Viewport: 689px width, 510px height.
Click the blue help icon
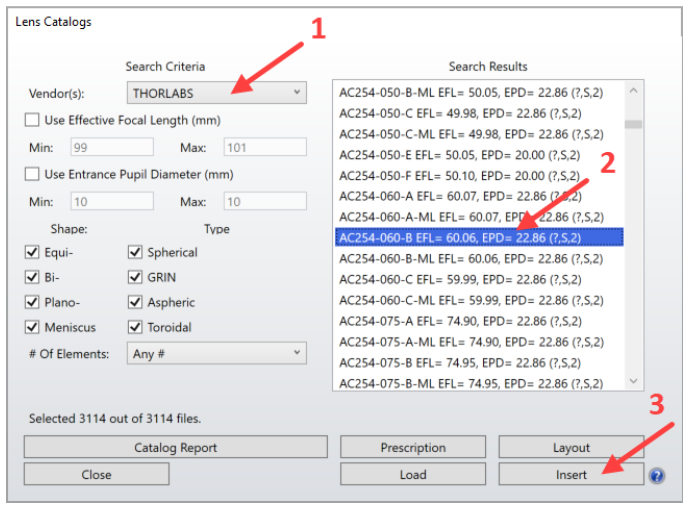coord(657,475)
